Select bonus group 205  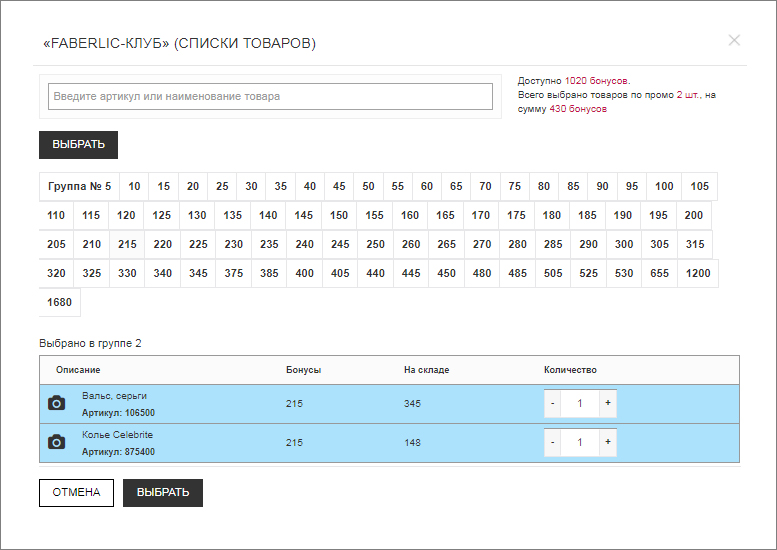(x=56, y=244)
